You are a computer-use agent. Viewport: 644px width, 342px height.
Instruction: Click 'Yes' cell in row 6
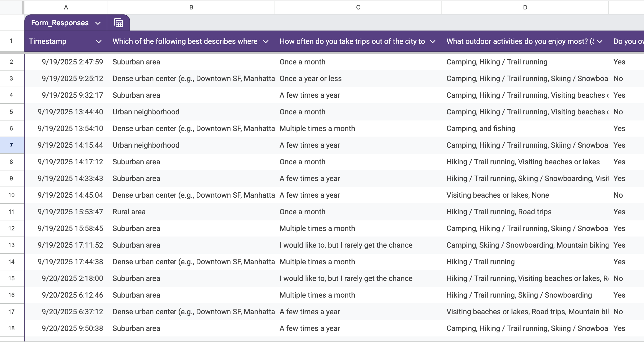(627, 129)
